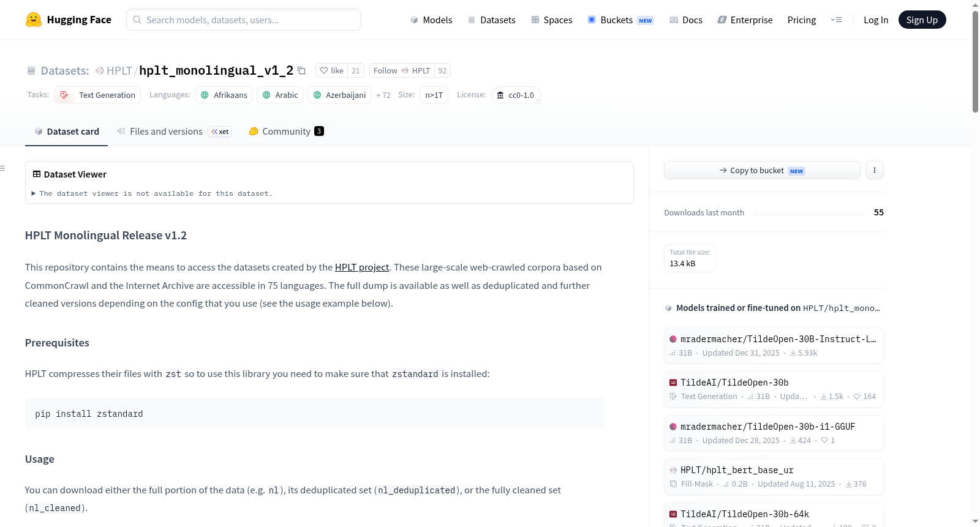Click the heart like button
Screen dimensions: 980x527
(331, 70)
